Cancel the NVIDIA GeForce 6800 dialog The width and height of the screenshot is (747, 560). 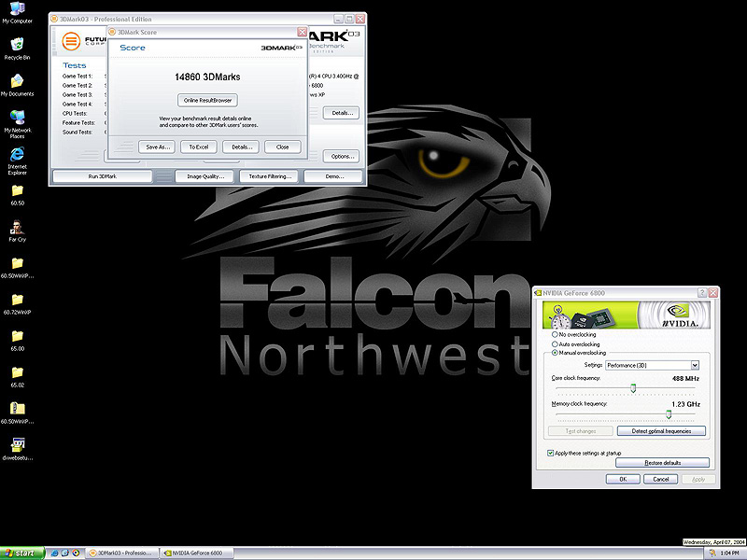point(661,479)
